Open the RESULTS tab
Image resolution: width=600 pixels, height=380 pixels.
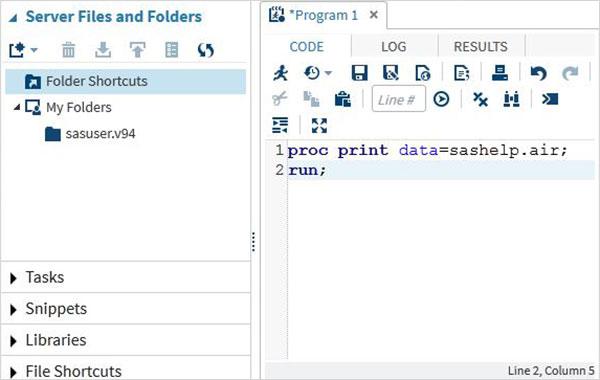481,47
